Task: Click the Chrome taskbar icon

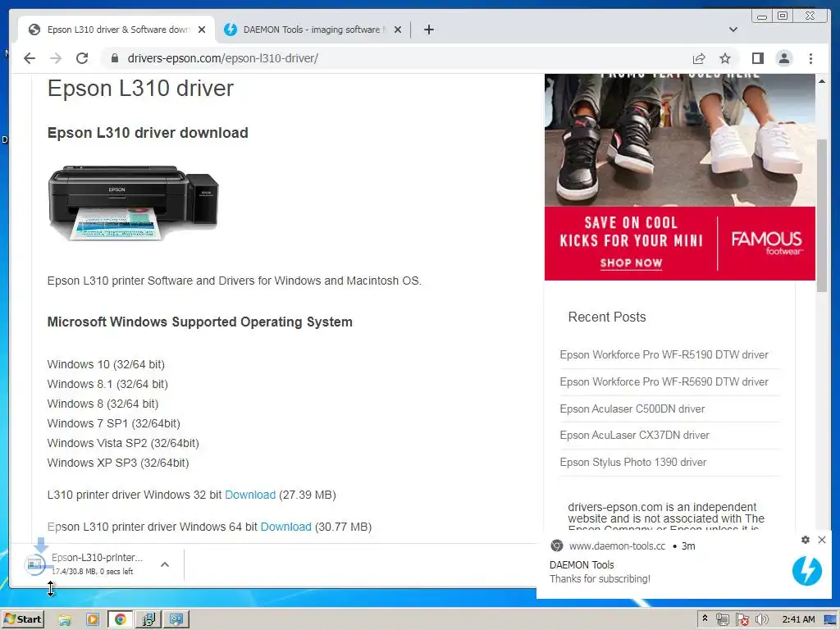Action: [121, 620]
